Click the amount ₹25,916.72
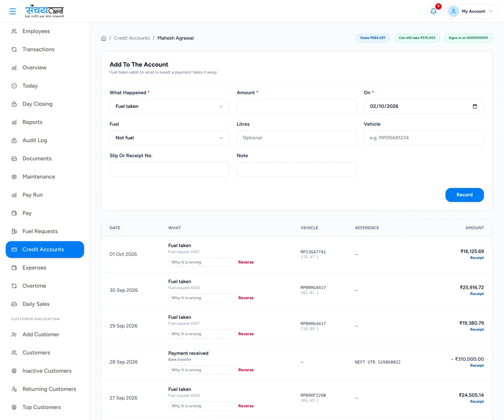This screenshot has height=420, width=504. click(x=472, y=288)
